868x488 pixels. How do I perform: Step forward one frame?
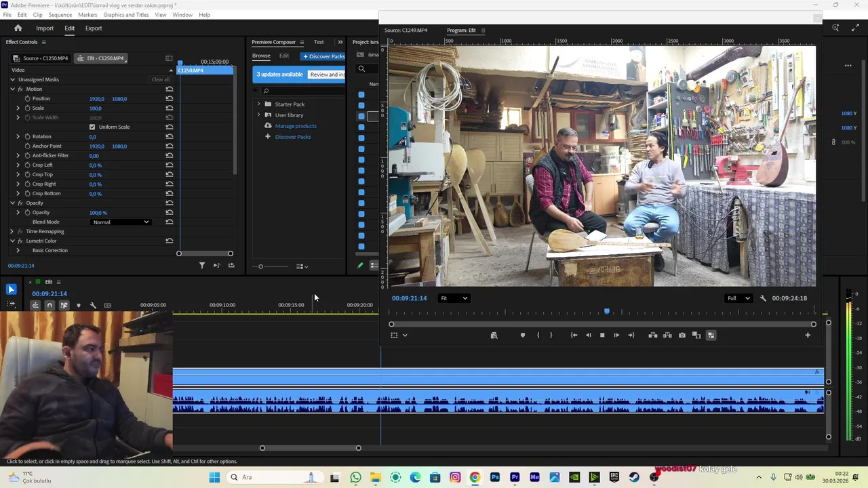coord(616,335)
